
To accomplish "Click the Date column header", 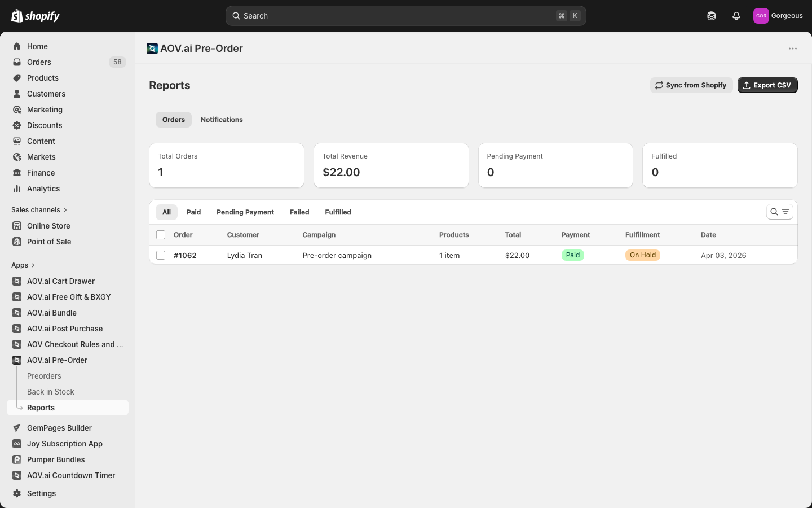I will [708, 235].
